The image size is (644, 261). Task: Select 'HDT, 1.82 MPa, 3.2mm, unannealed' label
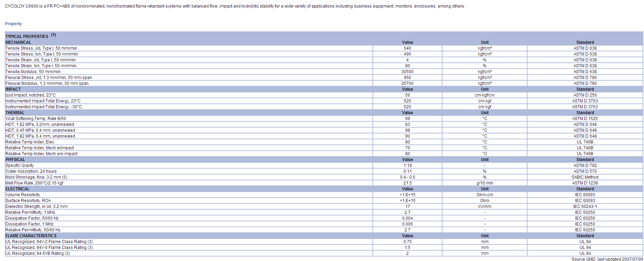[x=40, y=124]
